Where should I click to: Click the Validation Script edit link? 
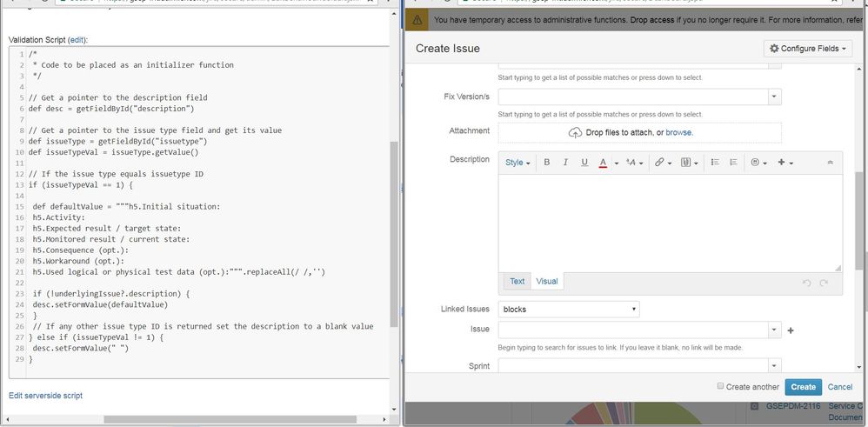click(x=77, y=40)
